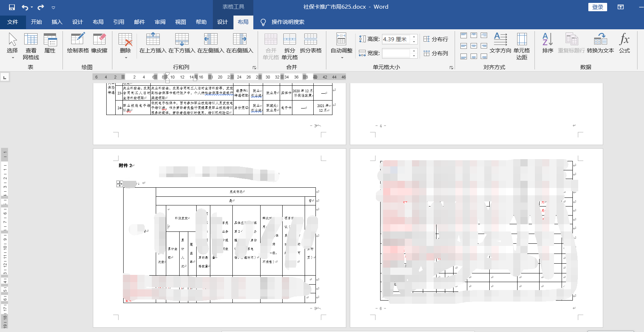This screenshot has height=332, width=644.
Task: Switch to the 开始 tab
Action: point(37,22)
